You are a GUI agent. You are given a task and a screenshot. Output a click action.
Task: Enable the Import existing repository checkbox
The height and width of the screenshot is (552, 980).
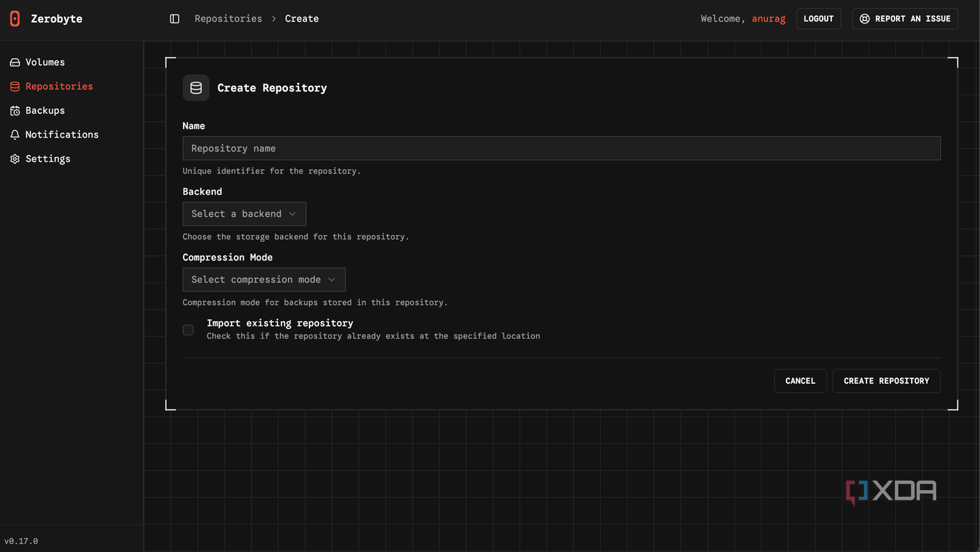coord(188,330)
